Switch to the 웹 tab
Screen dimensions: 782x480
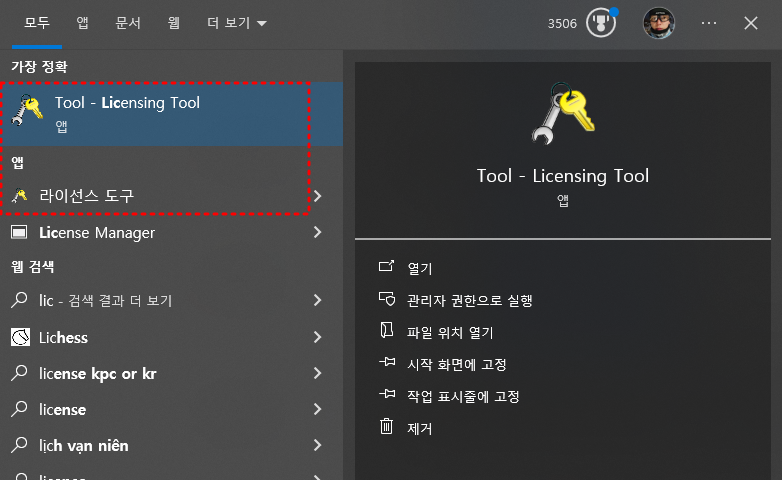click(173, 23)
